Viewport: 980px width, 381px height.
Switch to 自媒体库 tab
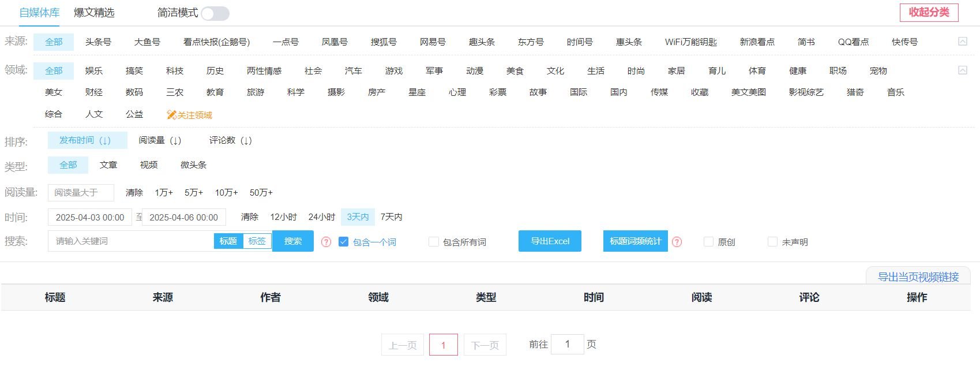click(39, 13)
